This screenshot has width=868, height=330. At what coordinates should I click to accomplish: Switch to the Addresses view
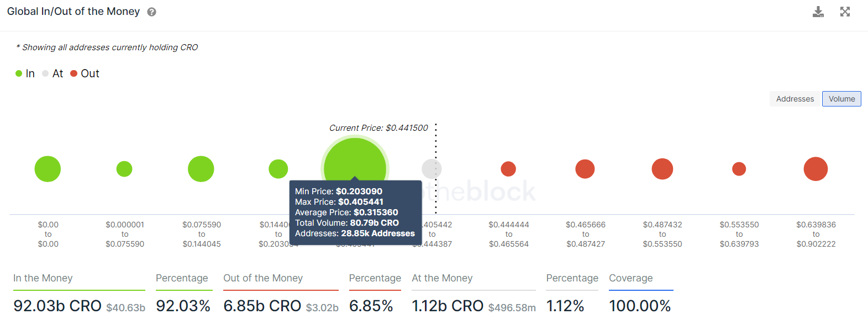click(x=795, y=99)
